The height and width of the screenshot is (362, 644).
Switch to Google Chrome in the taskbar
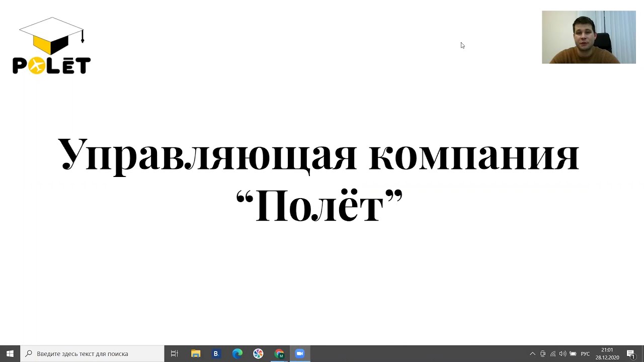[279, 353]
